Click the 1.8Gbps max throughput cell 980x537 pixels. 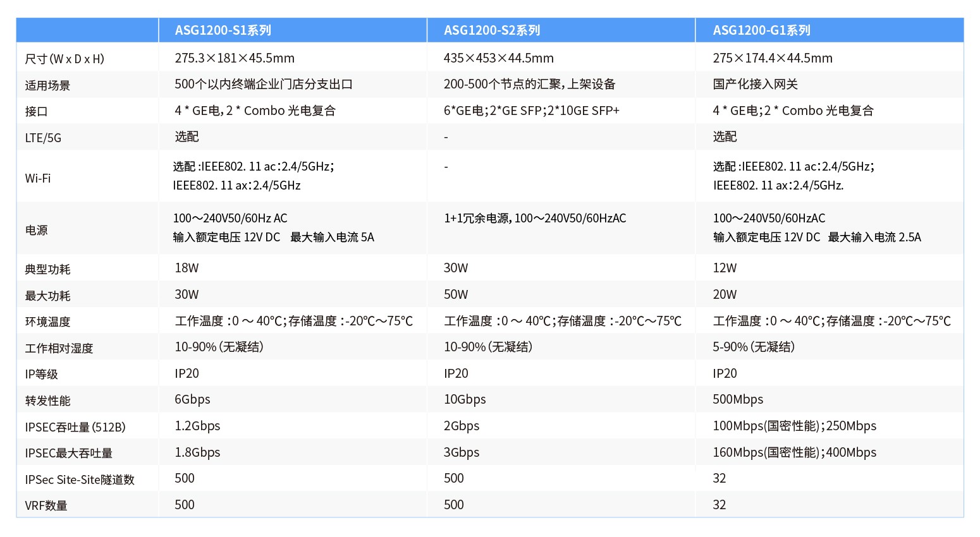coord(197,452)
